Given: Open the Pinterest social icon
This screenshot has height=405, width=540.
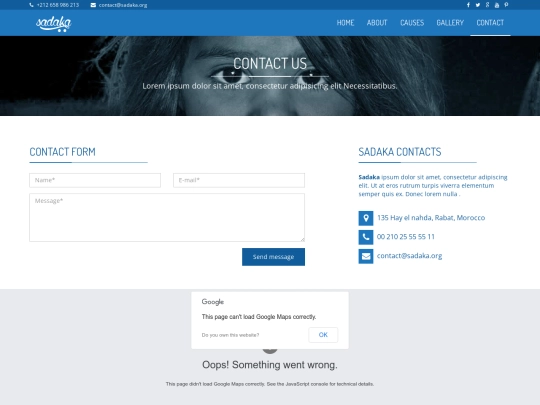Looking at the screenshot, I should (506, 5).
